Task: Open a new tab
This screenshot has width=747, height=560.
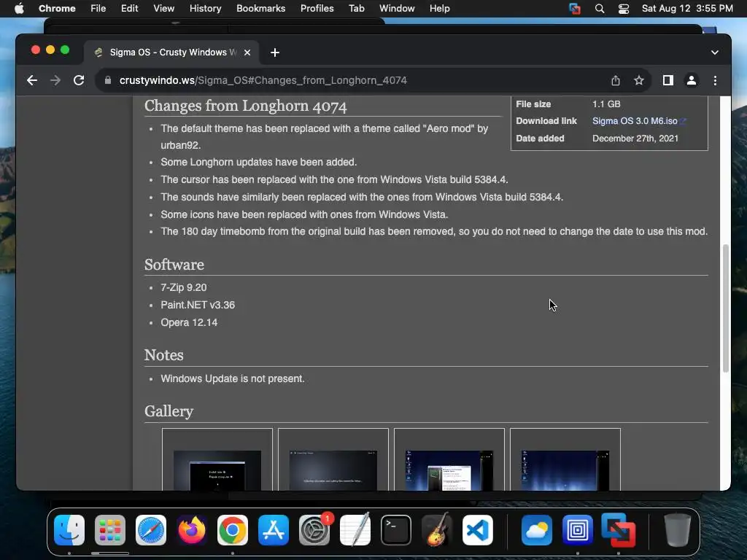Action: click(275, 52)
